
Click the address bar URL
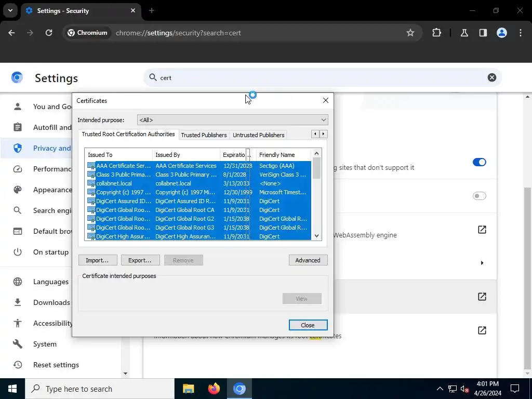point(179,33)
